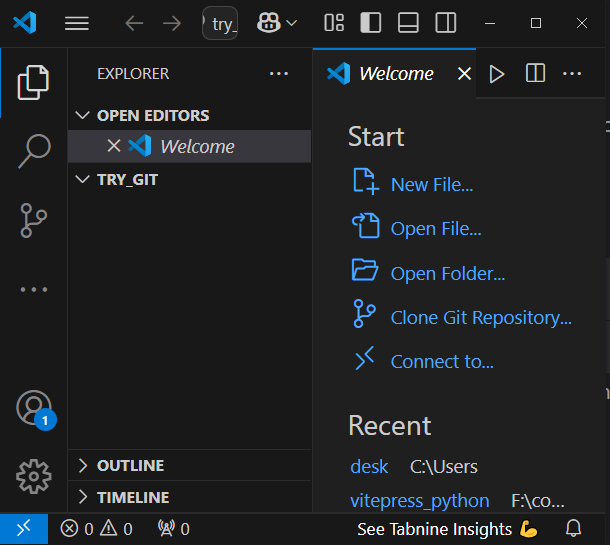Open the Accounts menu icon
Image resolution: width=610 pixels, height=545 pixels.
tap(34, 408)
